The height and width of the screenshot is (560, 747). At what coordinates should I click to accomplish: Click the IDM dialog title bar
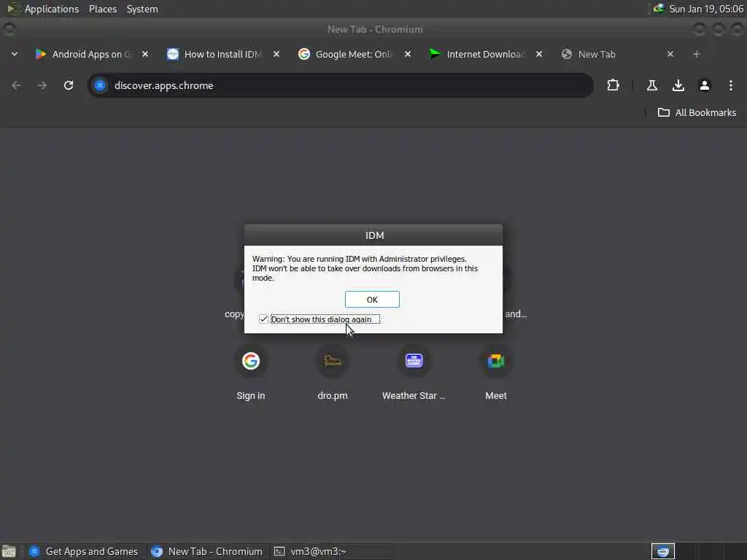pyautogui.click(x=373, y=236)
